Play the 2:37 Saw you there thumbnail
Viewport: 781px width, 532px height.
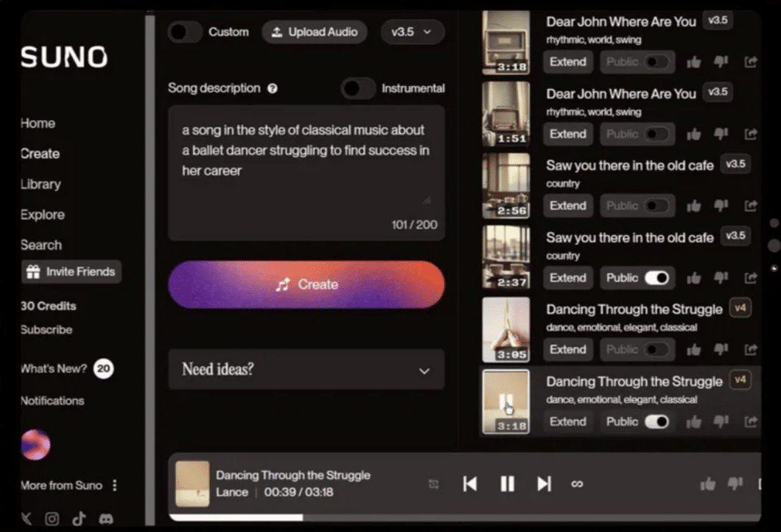tap(505, 257)
